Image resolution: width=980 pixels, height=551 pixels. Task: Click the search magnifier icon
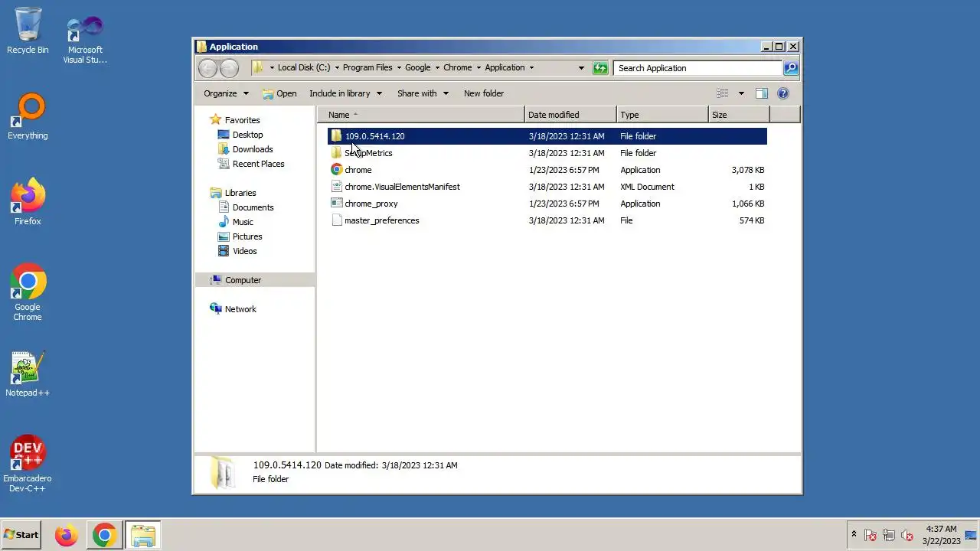(791, 68)
